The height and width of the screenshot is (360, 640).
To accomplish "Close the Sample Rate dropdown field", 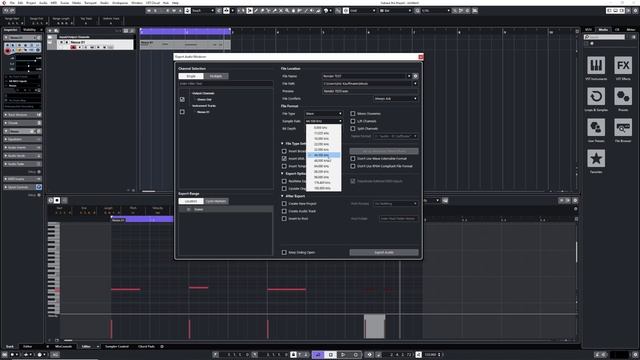I will point(323,121).
